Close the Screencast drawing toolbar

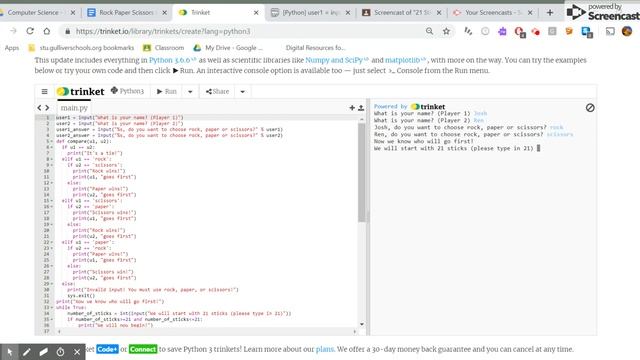coord(77,351)
